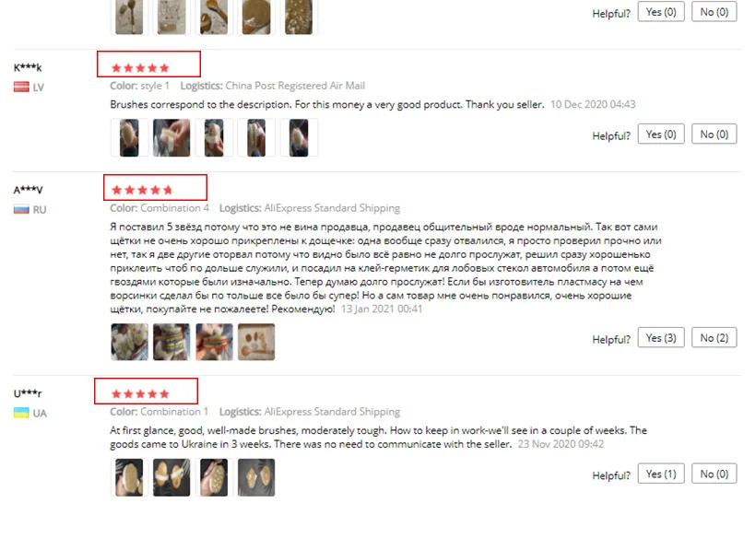Click the Latvia flag icon next to LV
Screen dimensions: 756x538
(x=21, y=87)
